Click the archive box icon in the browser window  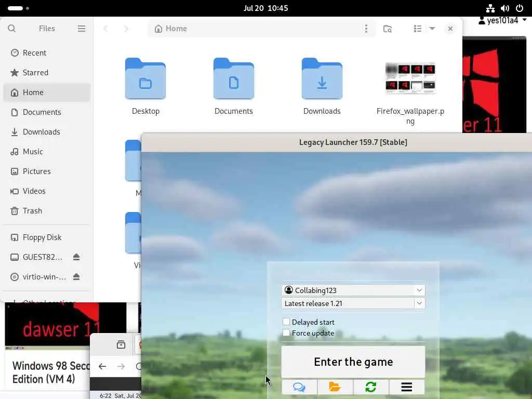[x=121, y=345]
